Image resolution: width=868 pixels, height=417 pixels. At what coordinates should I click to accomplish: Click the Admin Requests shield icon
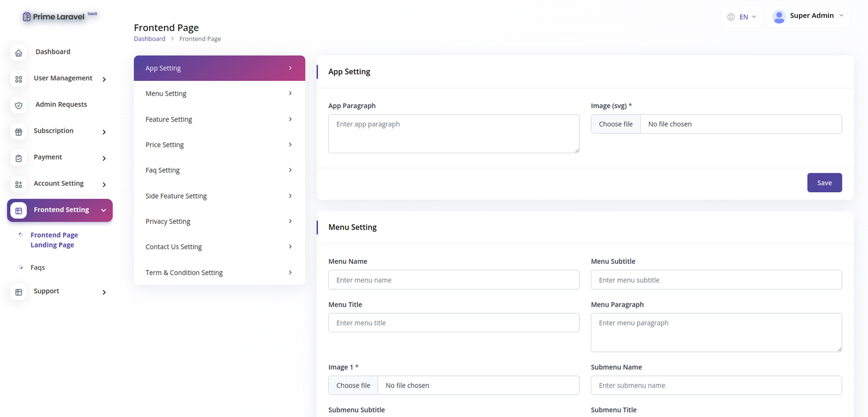tap(18, 105)
